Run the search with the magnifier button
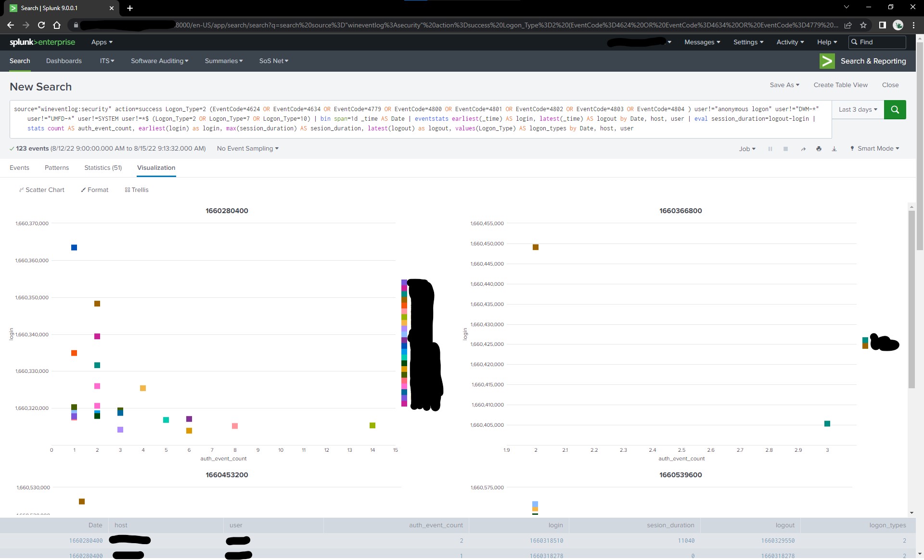 tap(895, 110)
